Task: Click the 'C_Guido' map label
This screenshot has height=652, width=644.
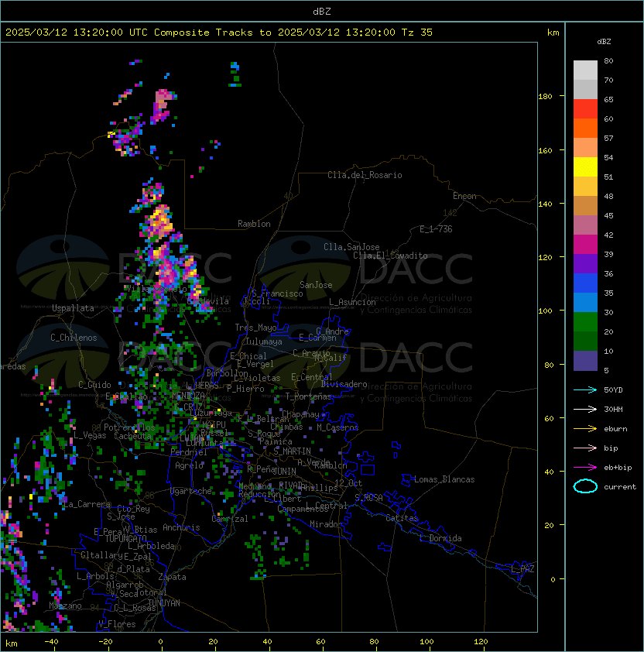Action: (94, 385)
